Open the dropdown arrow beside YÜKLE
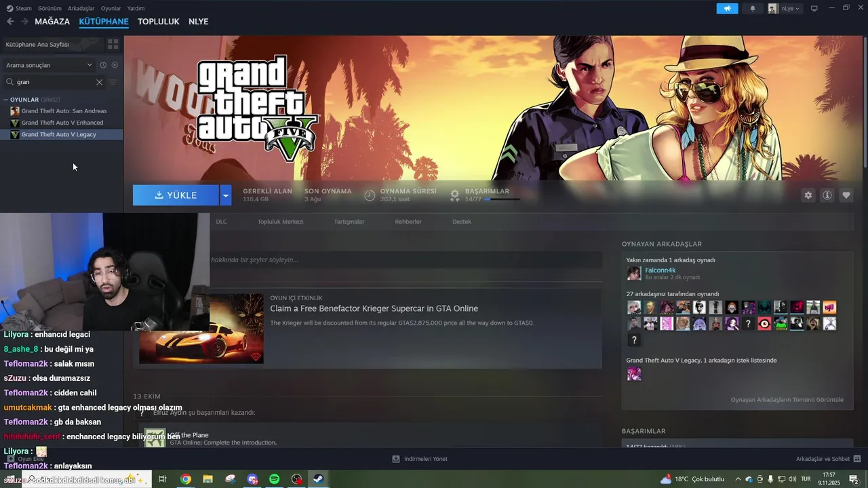868x488 pixels. tap(226, 195)
